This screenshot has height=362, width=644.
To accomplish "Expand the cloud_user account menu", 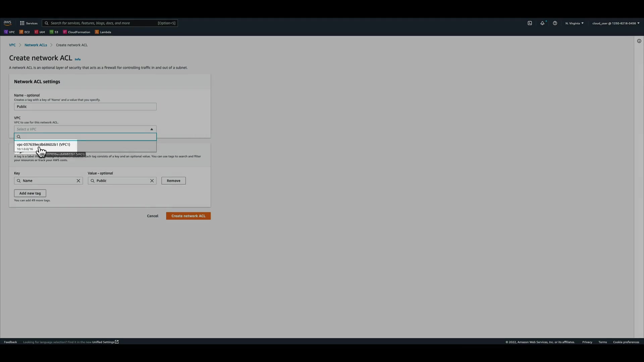I will coord(615,23).
